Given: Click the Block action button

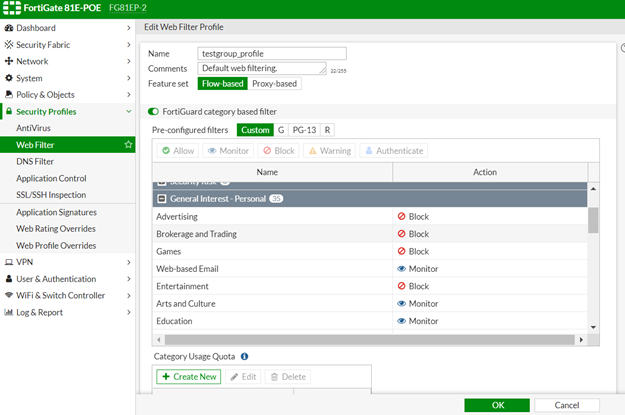Looking at the screenshot, I should tap(279, 151).
